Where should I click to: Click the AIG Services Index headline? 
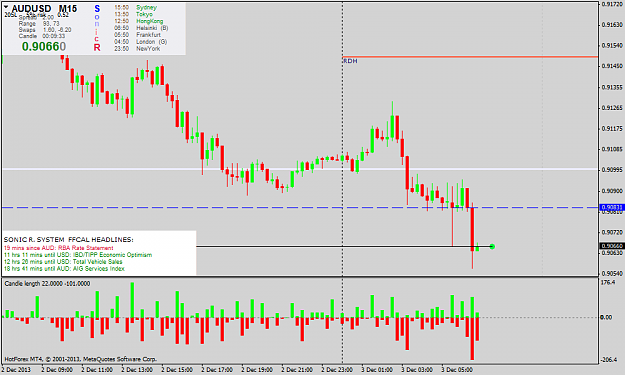click(64, 269)
